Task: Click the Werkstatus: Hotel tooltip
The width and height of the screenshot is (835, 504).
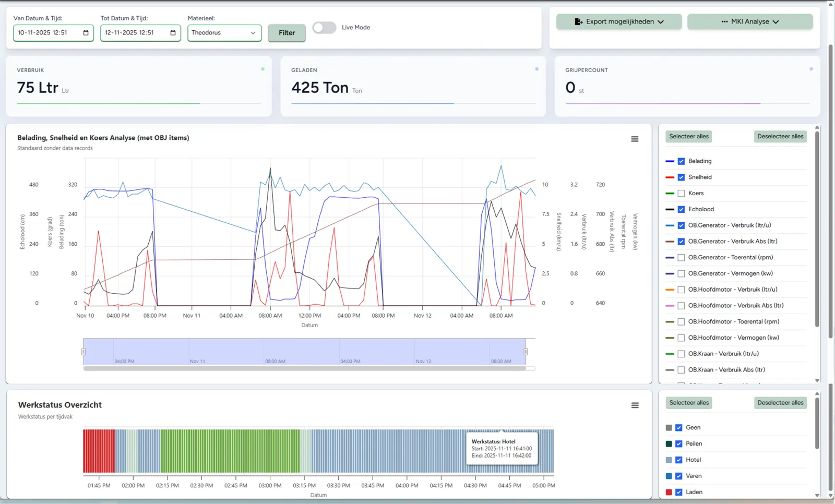Action: tap(502, 448)
